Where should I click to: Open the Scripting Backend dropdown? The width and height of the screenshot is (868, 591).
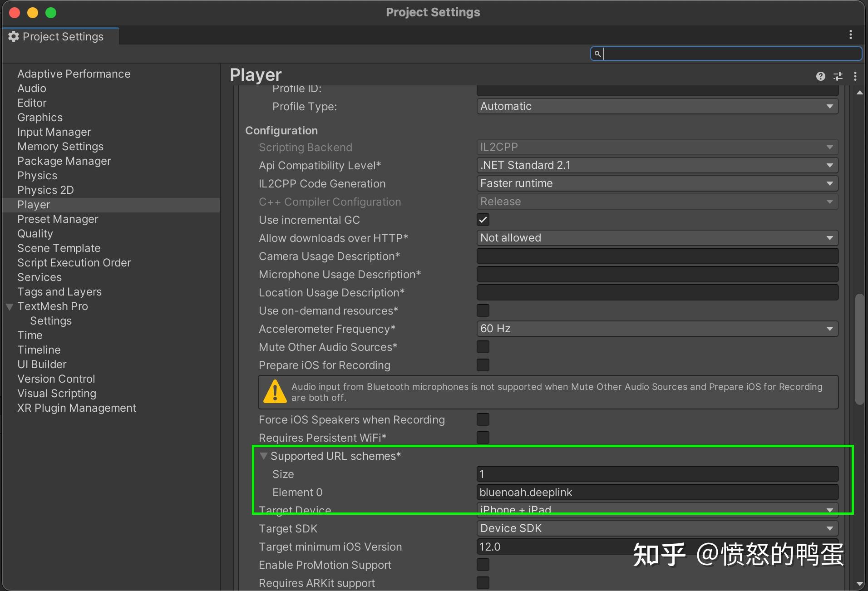(657, 147)
